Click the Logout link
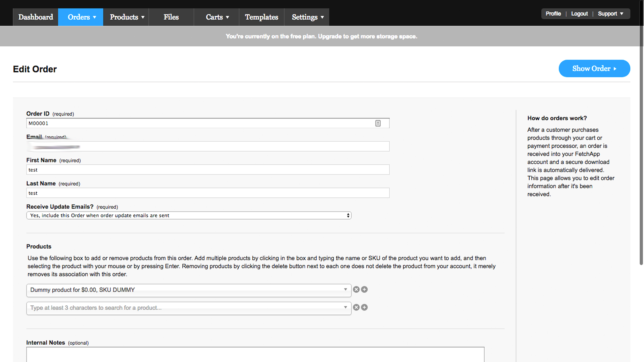The height and width of the screenshot is (362, 644). coord(579,14)
